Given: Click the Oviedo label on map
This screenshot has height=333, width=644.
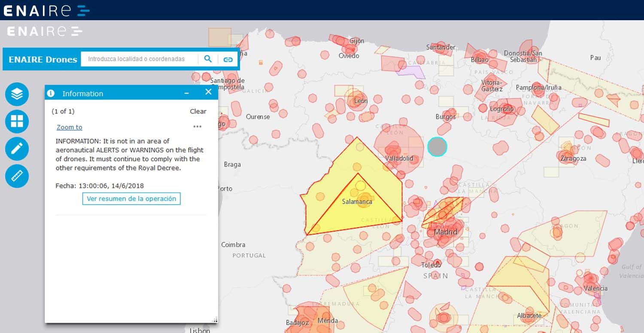Looking at the screenshot, I should [x=349, y=56].
